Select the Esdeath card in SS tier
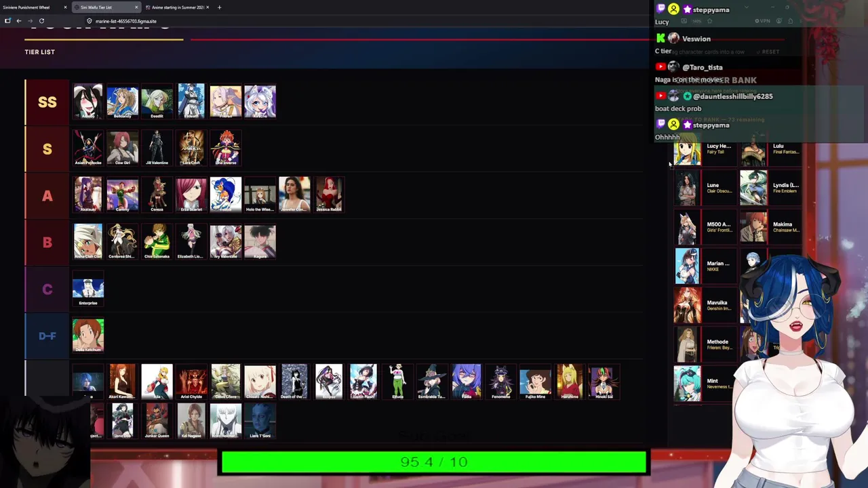 coord(191,102)
